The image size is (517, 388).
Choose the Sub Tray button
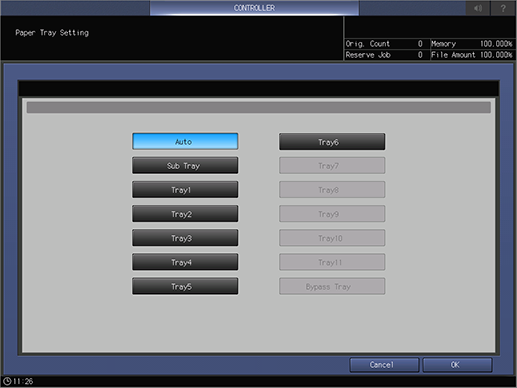[x=185, y=165]
